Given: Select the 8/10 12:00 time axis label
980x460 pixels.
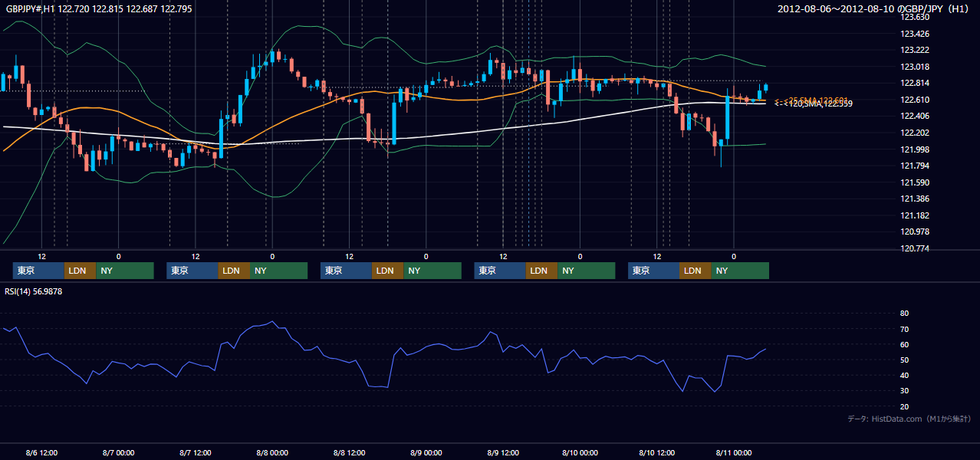Looking at the screenshot, I should pyautogui.click(x=656, y=453).
